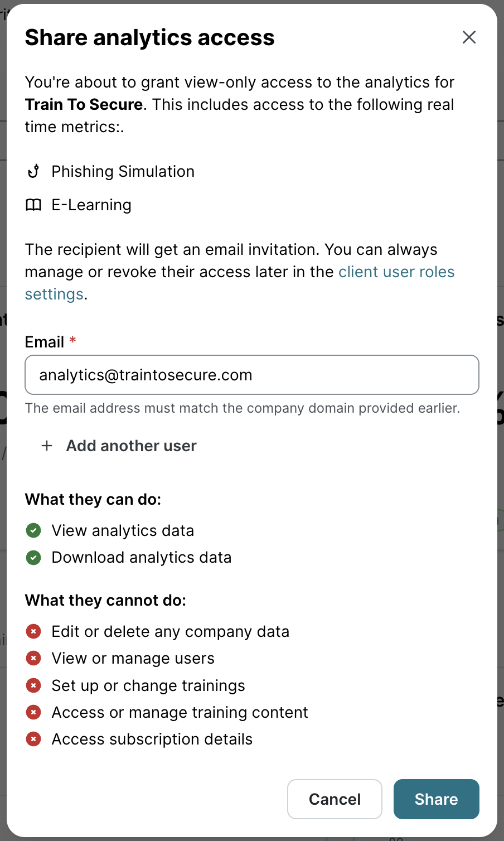The height and width of the screenshot is (841, 504).
Task: Click red X icon beside Access subscription details
Action: tap(33, 739)
